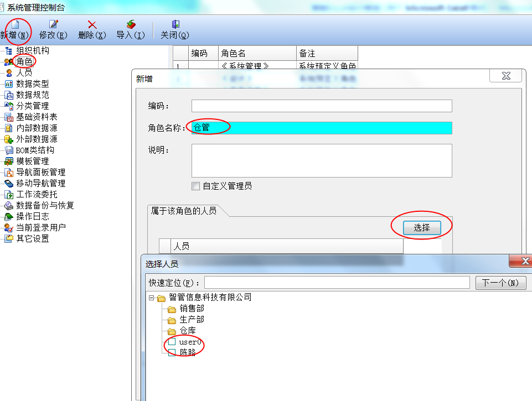Click the 关闭(Q) close door icon
The width and height of the screenshot is (532, 401).
tap(175, 24)
